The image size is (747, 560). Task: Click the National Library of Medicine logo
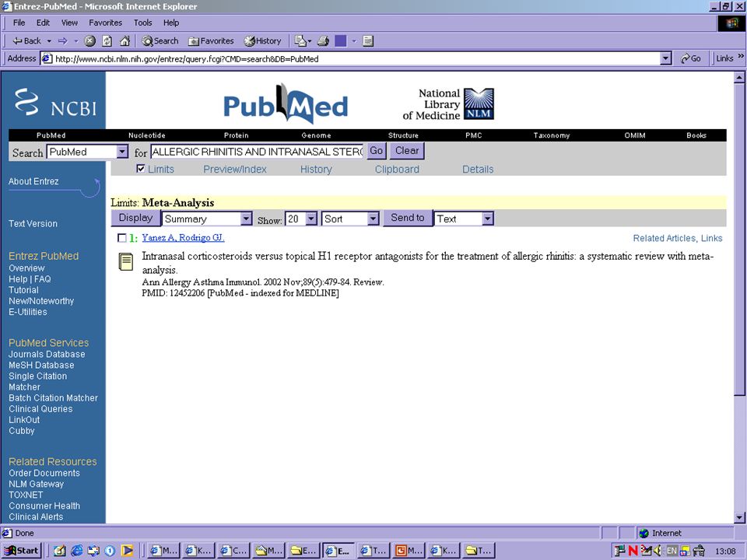coord(448,103)
